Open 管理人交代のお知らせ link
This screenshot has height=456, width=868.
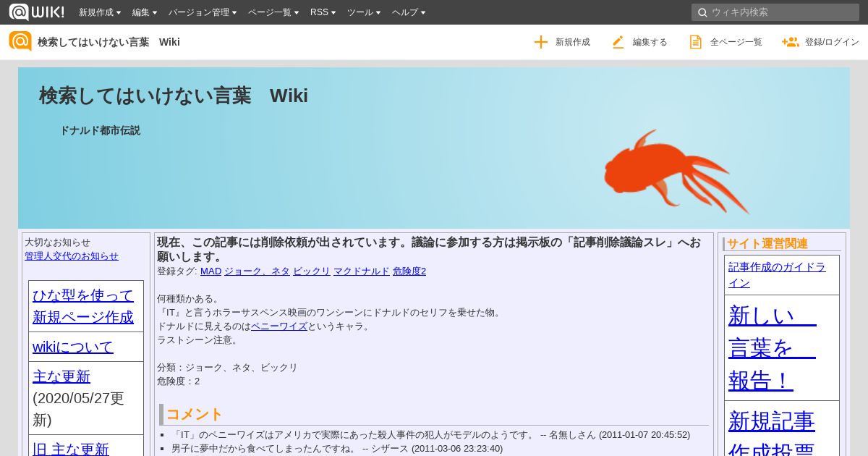(x=72, y=256)
